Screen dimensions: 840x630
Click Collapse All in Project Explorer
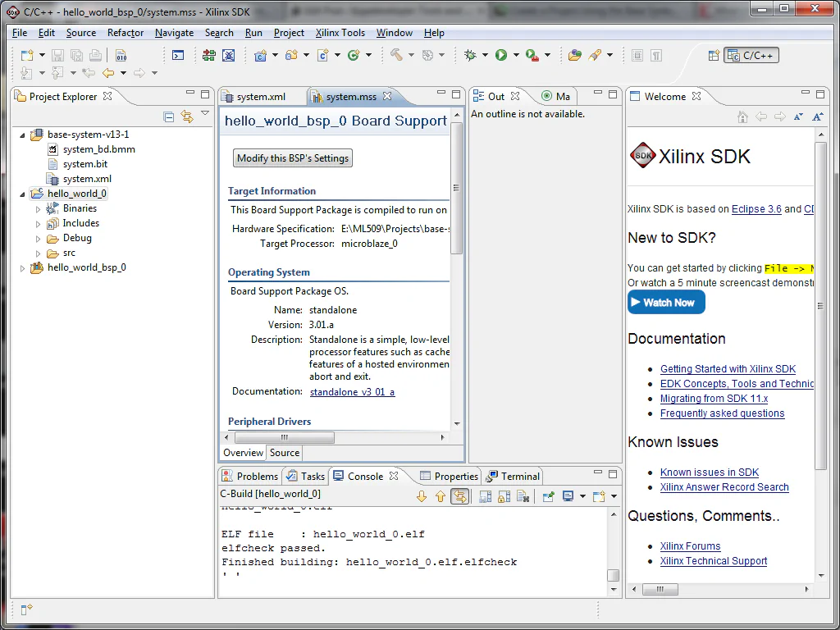coord(169,116)
